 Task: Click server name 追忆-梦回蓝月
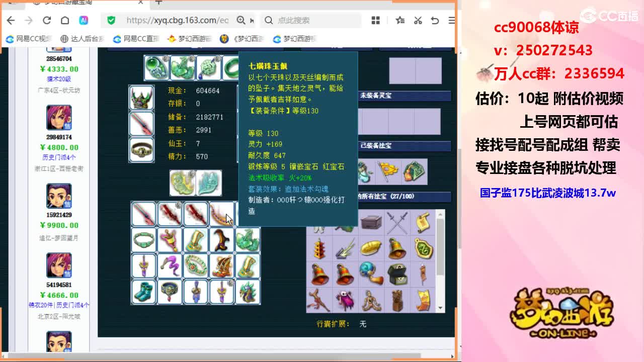(x=59, y=238)
